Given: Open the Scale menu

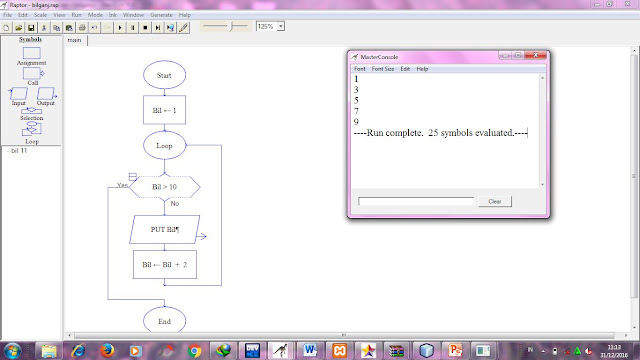Looking at the screenshot, I should click(40, 15).
